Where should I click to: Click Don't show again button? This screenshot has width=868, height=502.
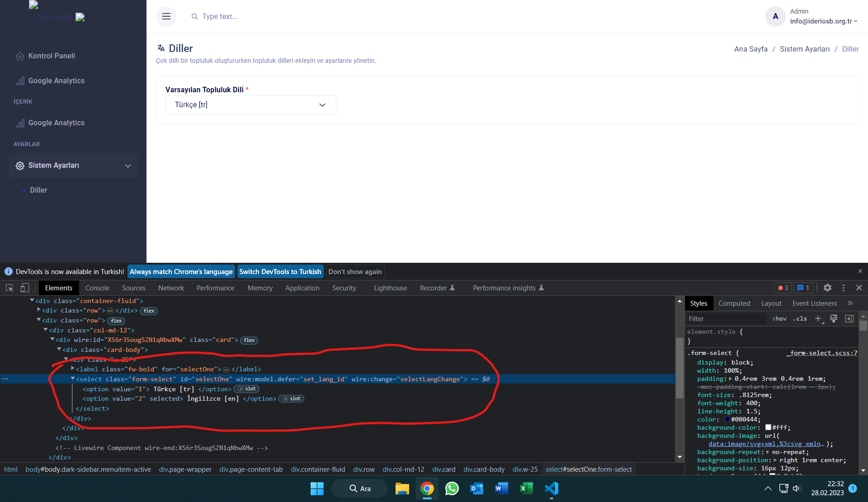click(x=355, y=271)
